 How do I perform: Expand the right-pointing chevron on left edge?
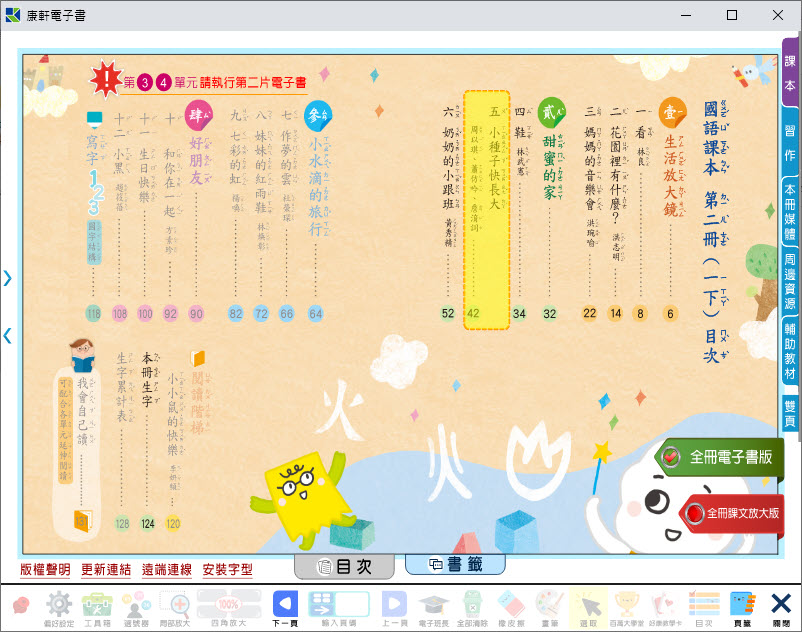[7, 278]
